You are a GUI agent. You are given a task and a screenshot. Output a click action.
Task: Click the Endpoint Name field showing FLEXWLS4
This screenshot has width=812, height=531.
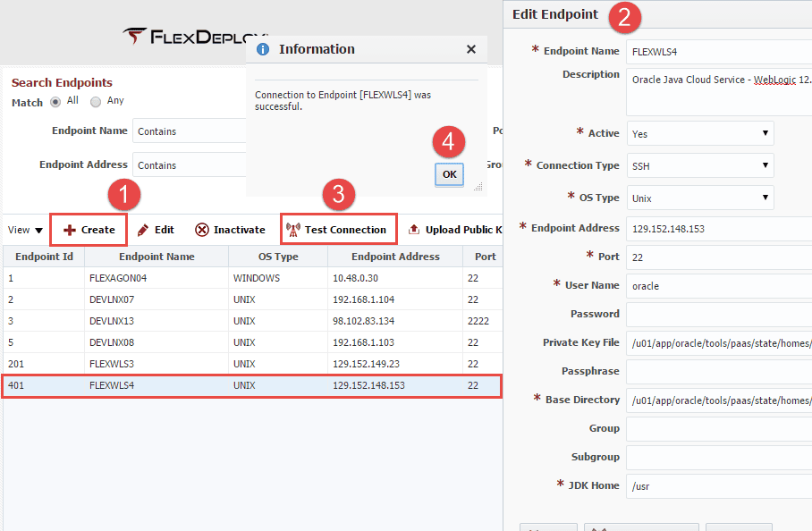719,52
